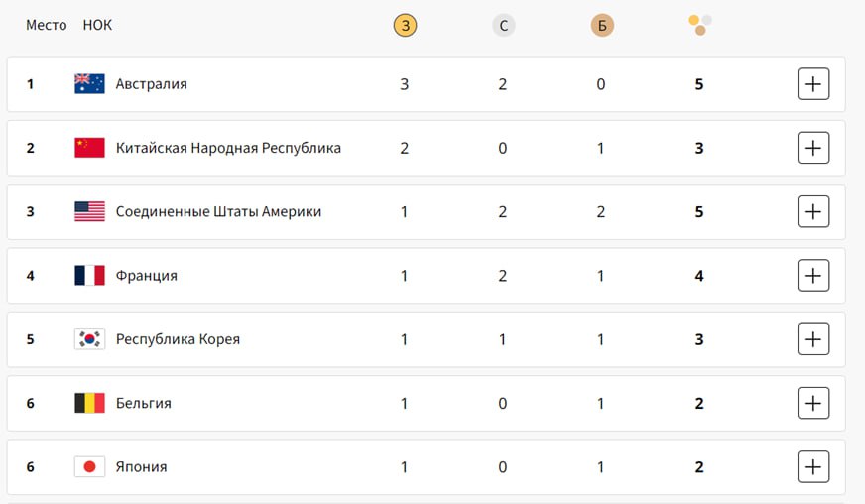Open the Бельгия row plus button
This screenshot has width=865, height=504.
tap(813, 403)
